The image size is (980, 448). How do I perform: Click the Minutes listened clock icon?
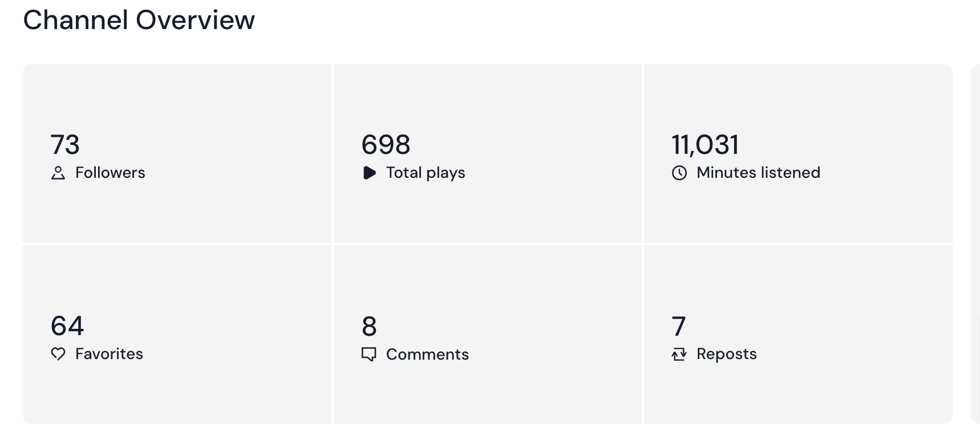[x=679, y=173]
